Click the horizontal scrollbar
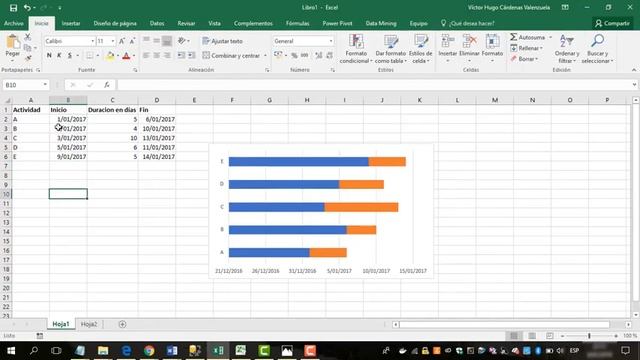640x360 pixels. coord(504,324)
